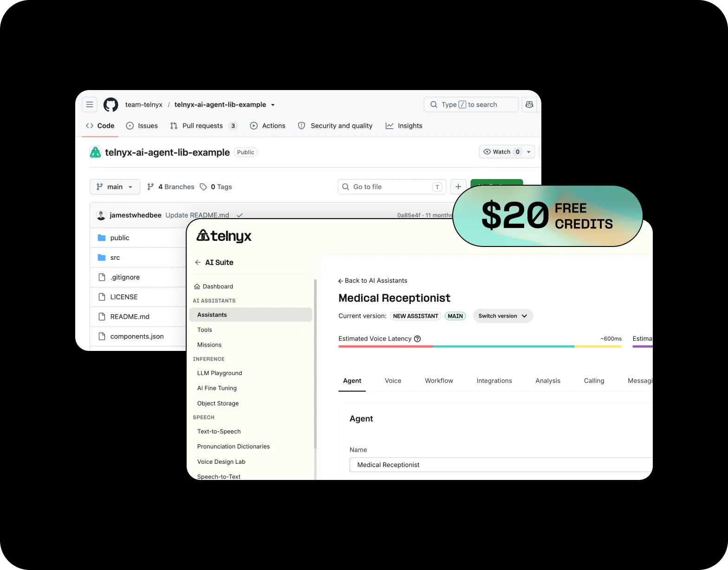The height and width of the screenshot is (570, 728).
Task: Click the commit status checkmark icon
Action: coord(240,215)
